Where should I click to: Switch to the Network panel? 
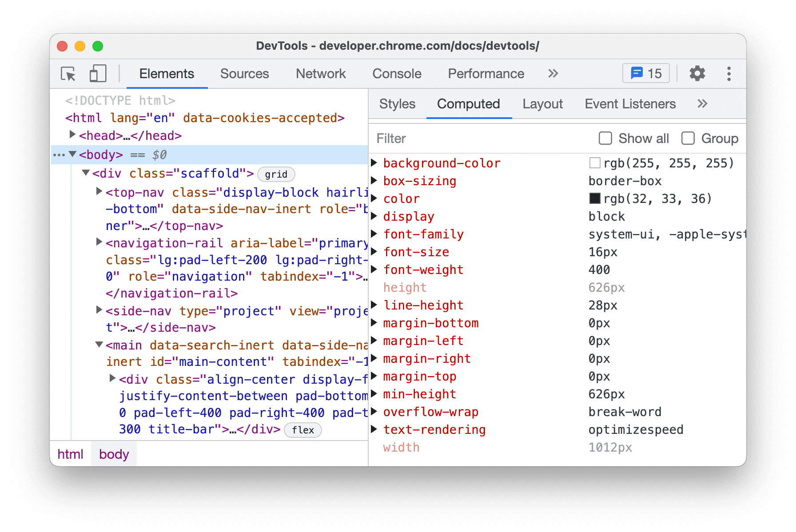tap(321, 74)
